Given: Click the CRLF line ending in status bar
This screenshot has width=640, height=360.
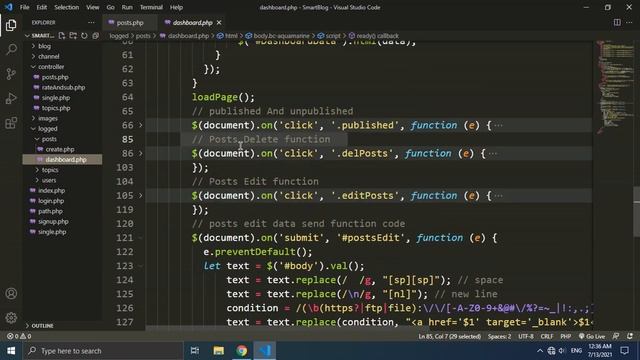Looking at the screenshot, I should [x=547, y=336].
